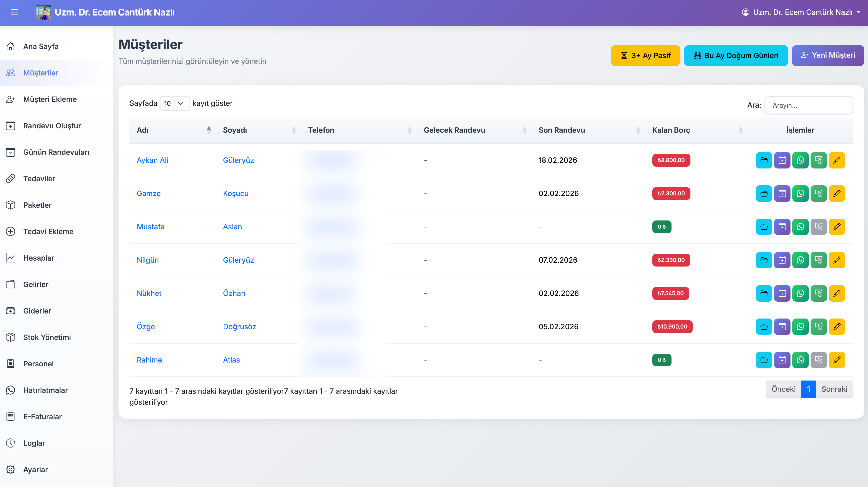Click the 3+ Ay Pasif button
Screen dimensions: 868x487
645,56
